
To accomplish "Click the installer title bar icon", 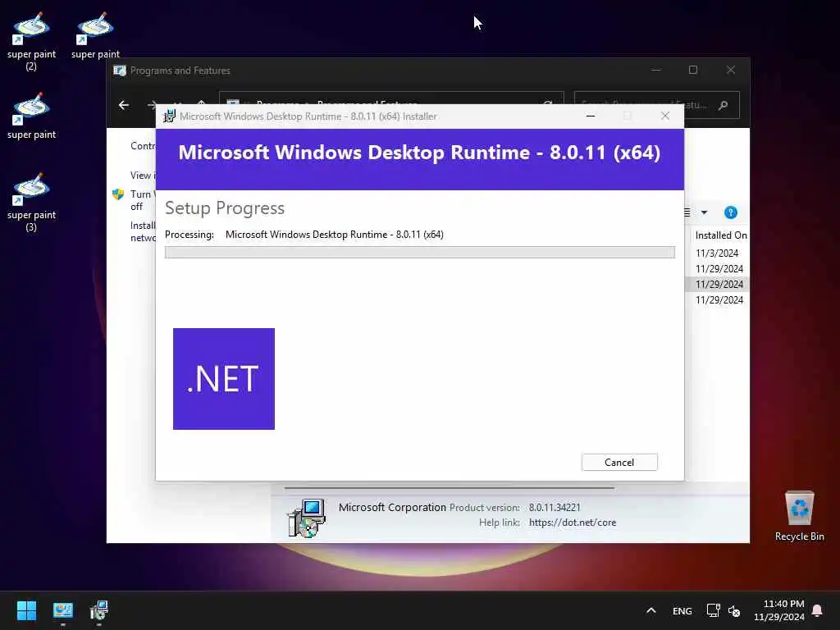I will point(169,116).
